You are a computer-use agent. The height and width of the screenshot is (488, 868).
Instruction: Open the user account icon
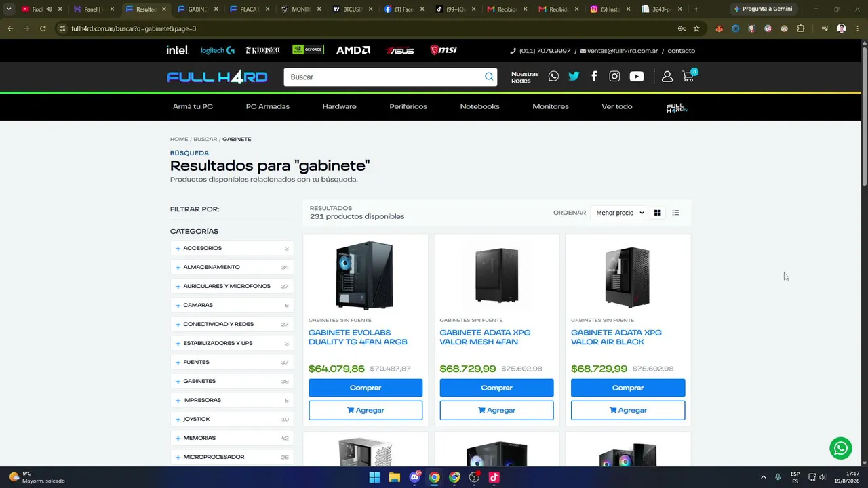[667, 77]
